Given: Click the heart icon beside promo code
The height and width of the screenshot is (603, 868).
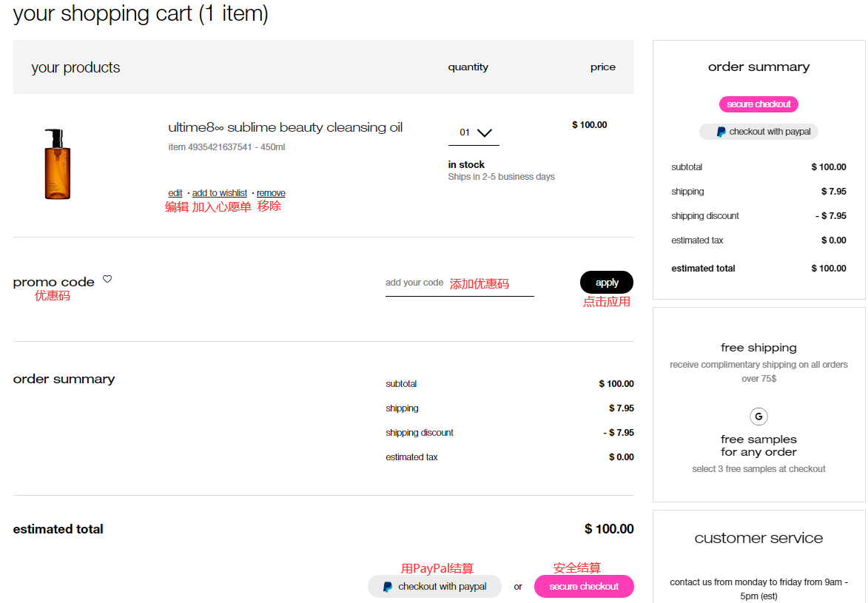Looking at the screenshot, I should pyautogui.click(x=107, y=279).
